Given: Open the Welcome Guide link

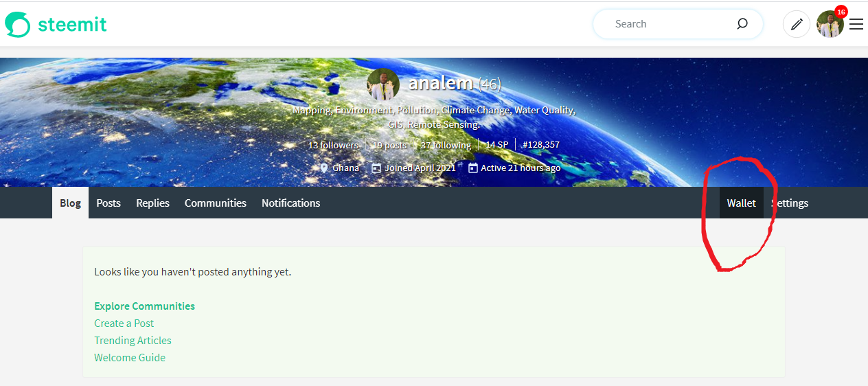Looking at the screenshot, I should [x=130, y=357].
